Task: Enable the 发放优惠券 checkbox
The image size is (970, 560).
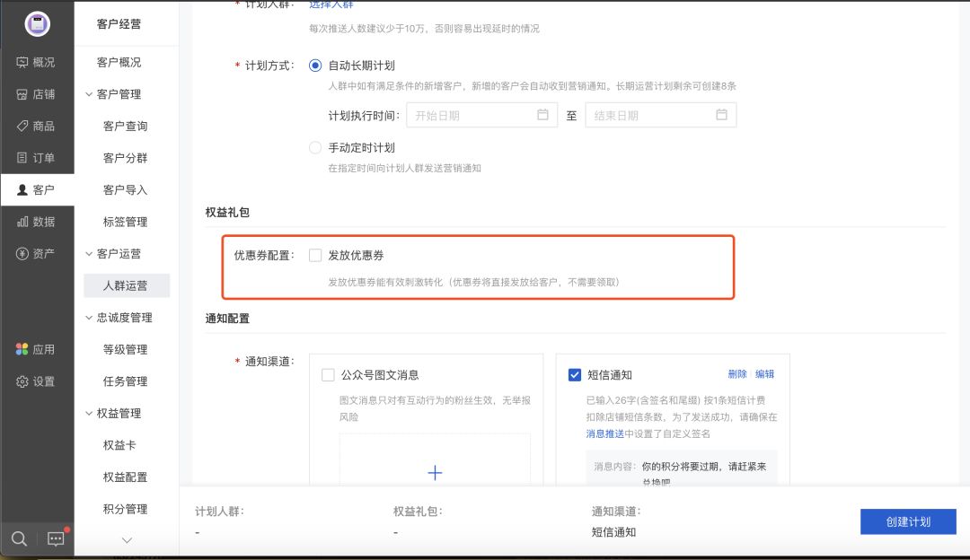Action: [x=315, y=255]
